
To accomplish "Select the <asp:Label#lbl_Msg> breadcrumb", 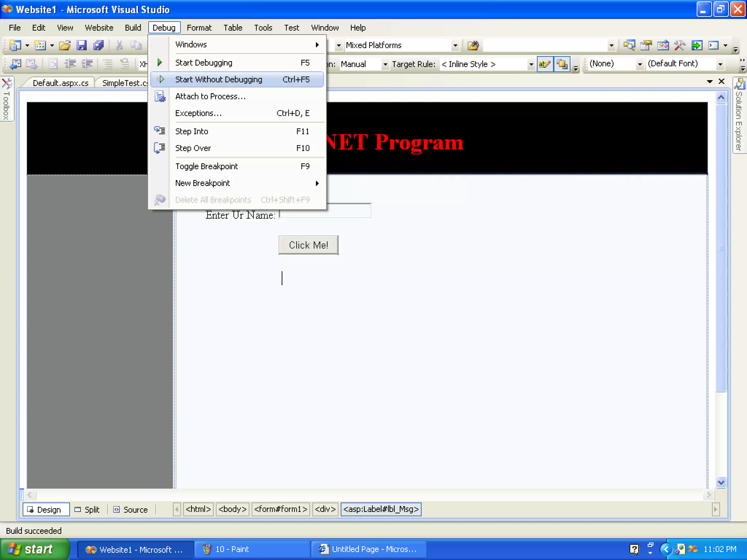I will [381, 509].
